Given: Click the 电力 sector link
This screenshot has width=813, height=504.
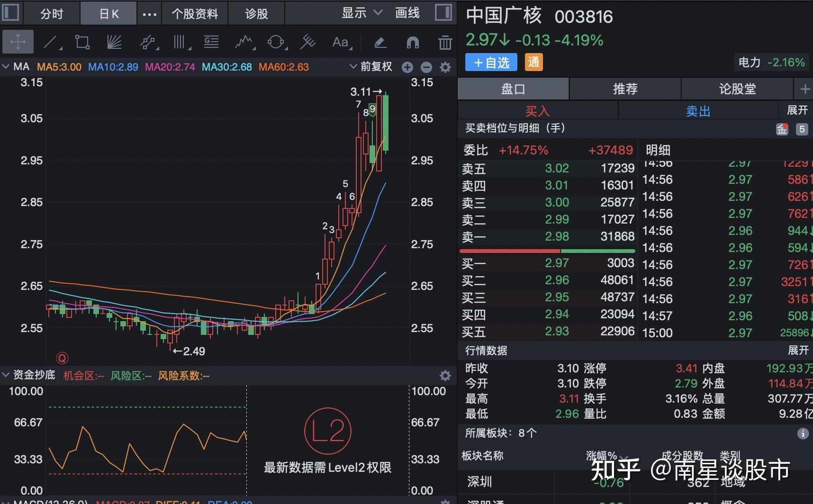Looking at the screenshot, I should [772, 62].
